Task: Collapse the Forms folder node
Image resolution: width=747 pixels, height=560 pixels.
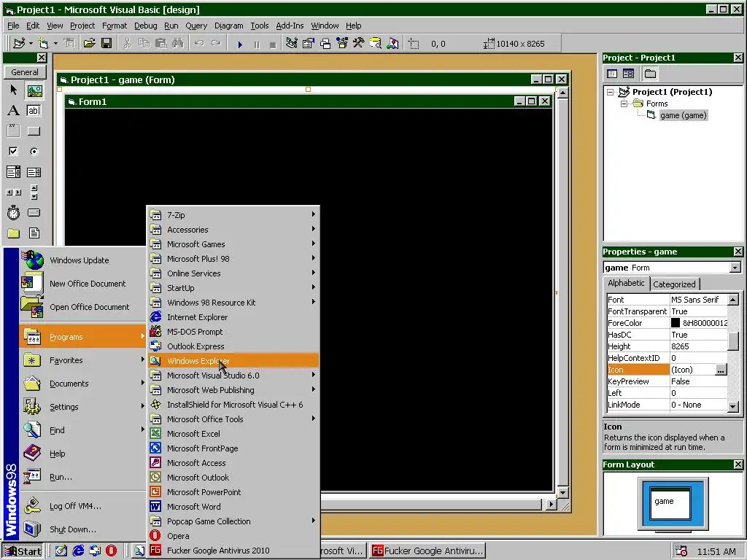Action: point(624,104)
